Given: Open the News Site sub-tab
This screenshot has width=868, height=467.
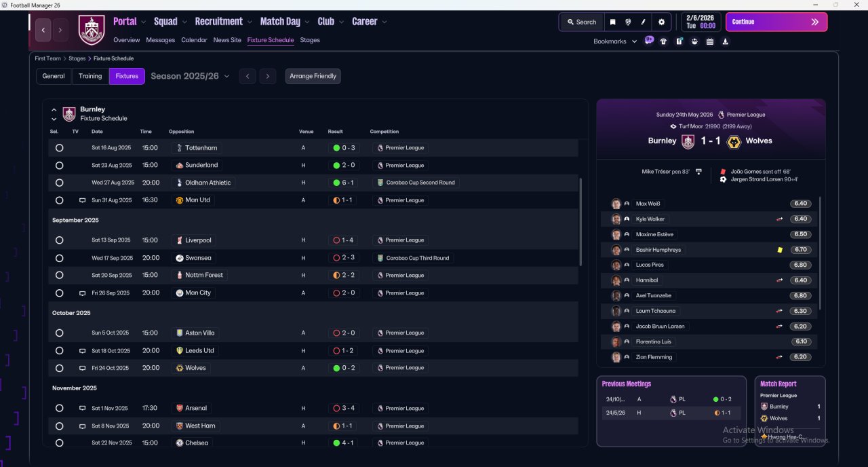Looking at the screenshot, I should 227,40.
